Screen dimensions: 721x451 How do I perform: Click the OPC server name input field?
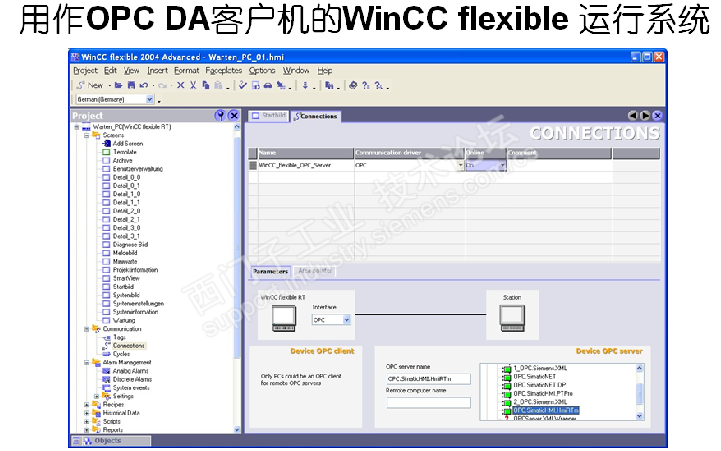pyautogui.click(x=429, y=379)
